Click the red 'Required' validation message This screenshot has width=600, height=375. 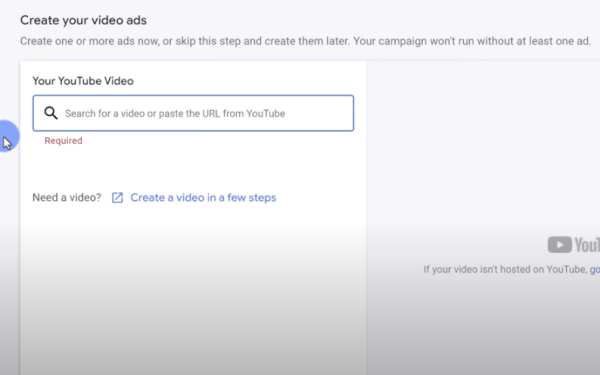point(64,141)
